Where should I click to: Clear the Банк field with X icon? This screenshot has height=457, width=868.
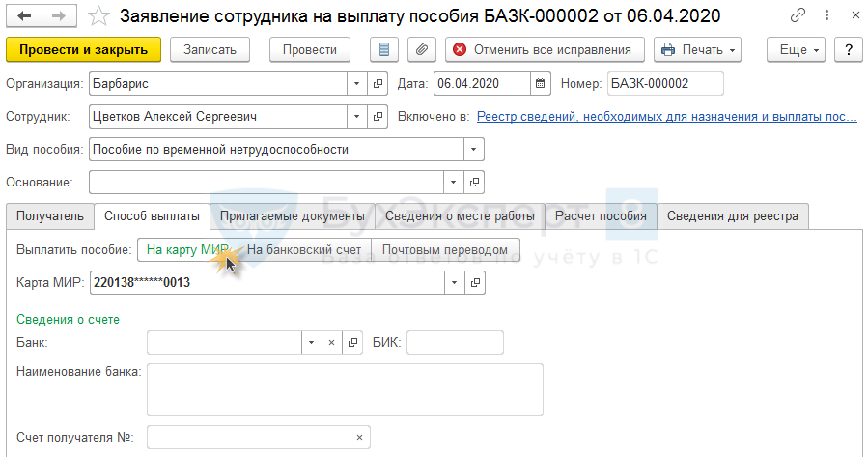point(330,342)
